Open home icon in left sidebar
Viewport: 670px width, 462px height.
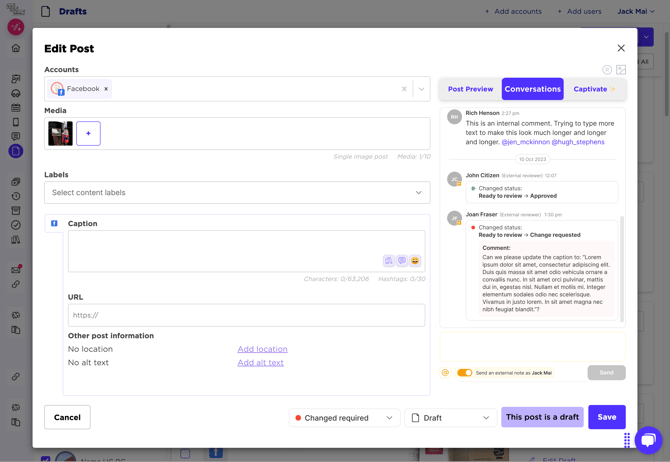point(15,48)
